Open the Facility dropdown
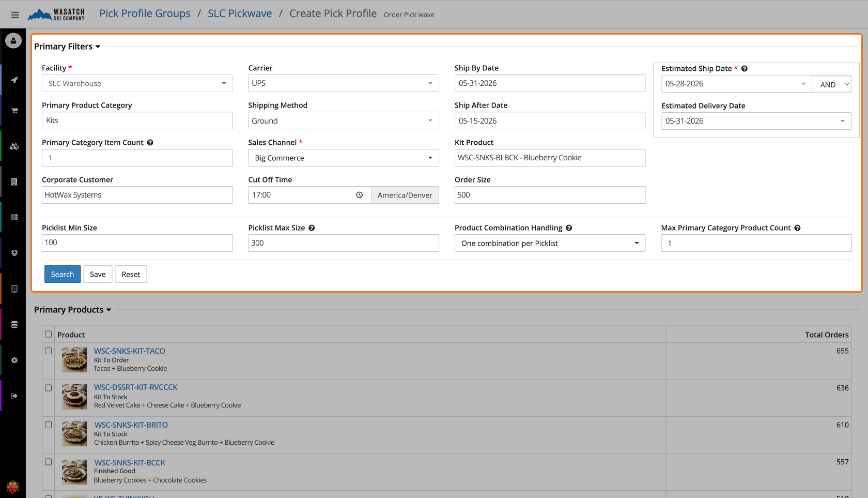868x498 pixels. coord(137,83)
